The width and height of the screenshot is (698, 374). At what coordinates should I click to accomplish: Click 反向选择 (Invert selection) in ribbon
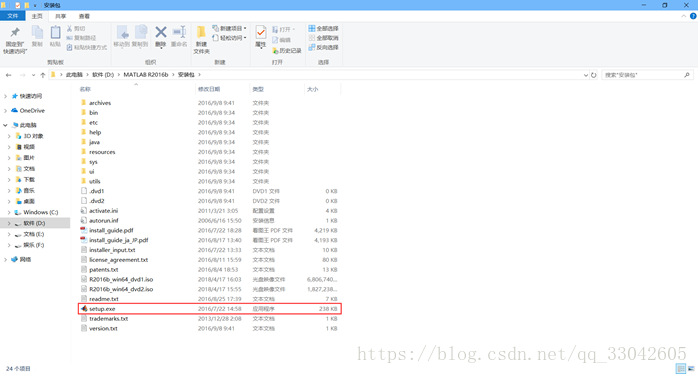tap(324, 47)
